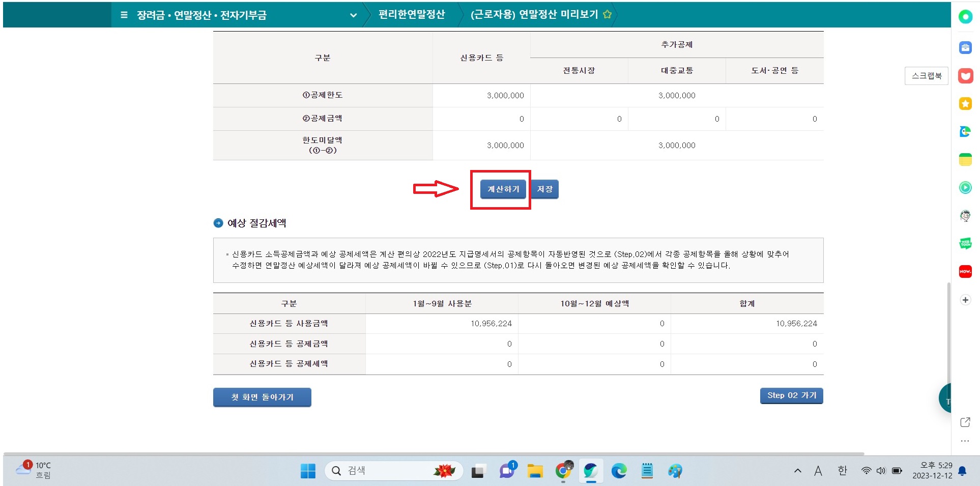Go to Step 02 with the blue button

point(791,395)
